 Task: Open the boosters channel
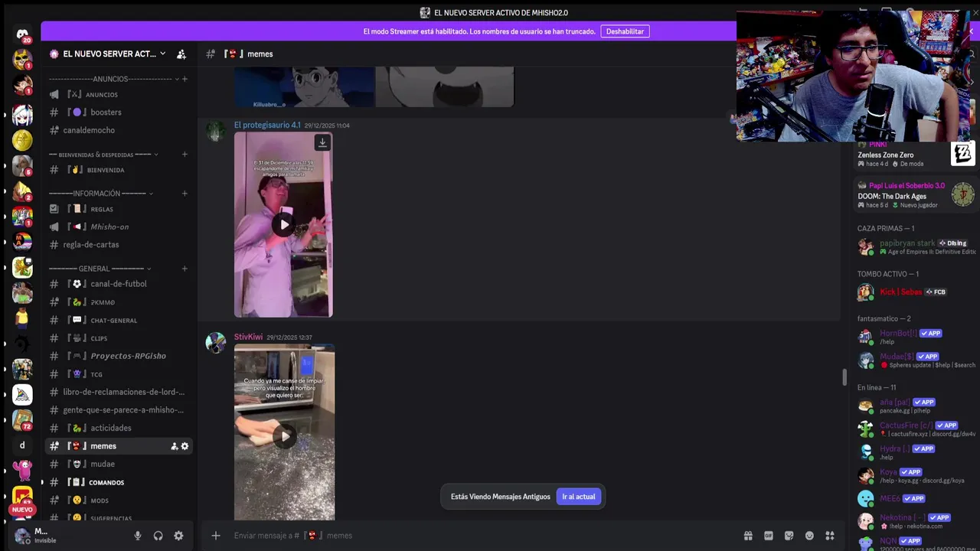click(118, 112)
